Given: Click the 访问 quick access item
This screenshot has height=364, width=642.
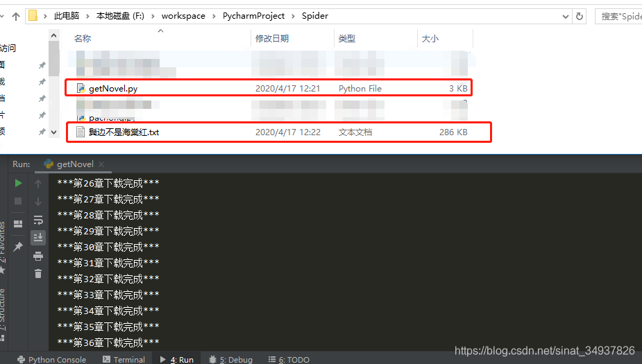Looking at the screenshot, I should click(8, 48).
